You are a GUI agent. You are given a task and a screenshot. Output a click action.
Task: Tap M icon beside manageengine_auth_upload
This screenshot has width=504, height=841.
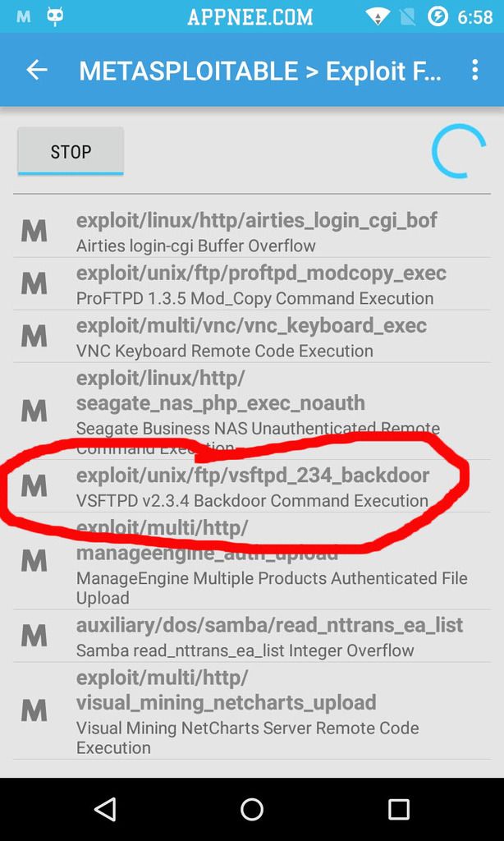point(34,561)
